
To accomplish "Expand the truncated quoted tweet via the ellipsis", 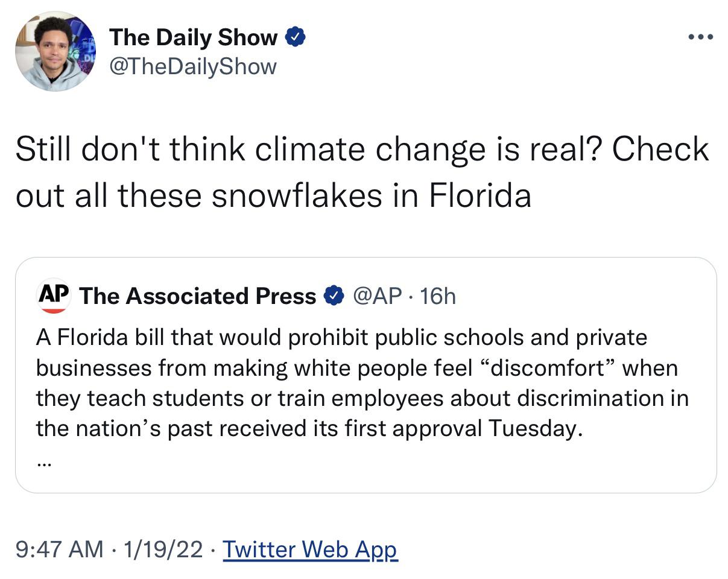I will pyautogui.click(x=44, y=464).
